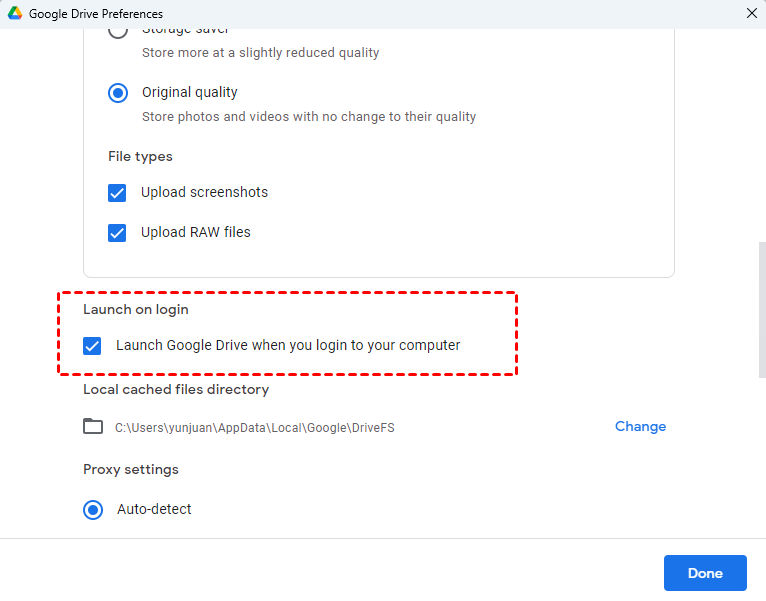Click 'Store photos and videos with no change' description
766x601 pixels.
point(308,117)
